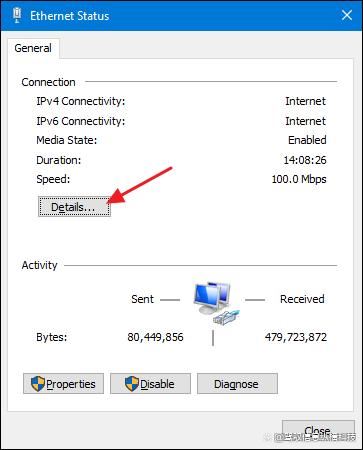This screenshot has width=363, height=450.
Task: Click the Ethernet Status title text
Action: pos(70,16)
